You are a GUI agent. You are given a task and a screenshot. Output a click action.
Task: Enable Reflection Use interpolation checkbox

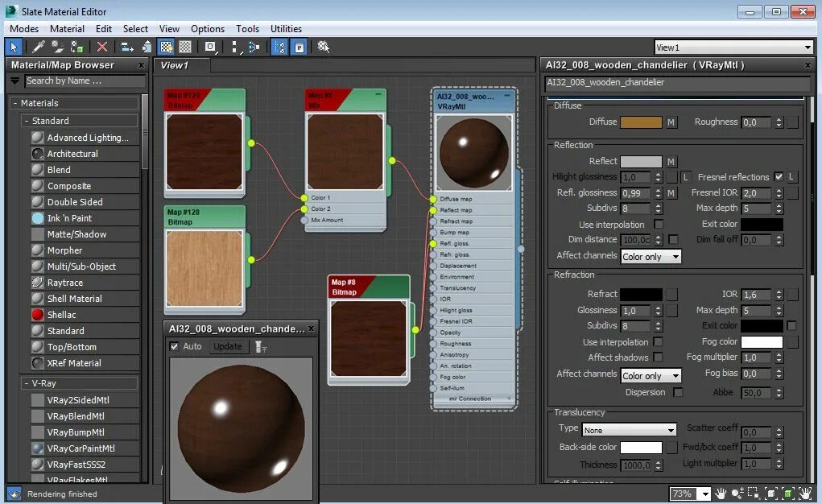click(659, 224)
